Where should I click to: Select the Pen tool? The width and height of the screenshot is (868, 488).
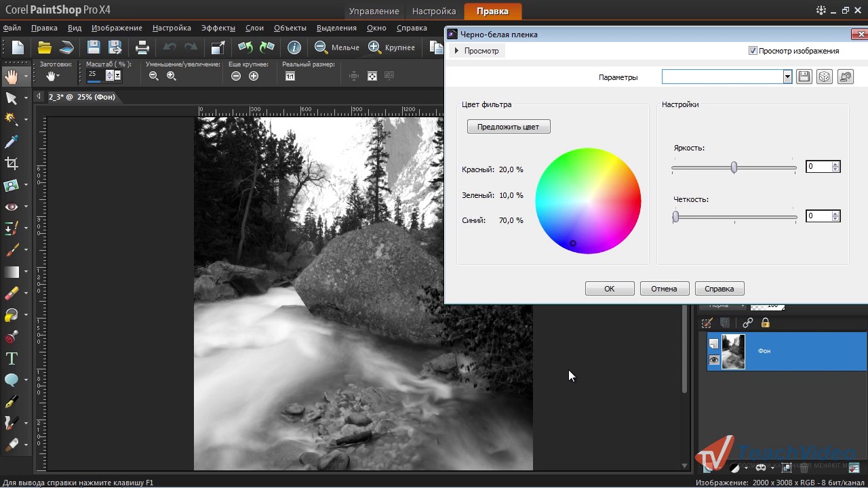(11, 402)
